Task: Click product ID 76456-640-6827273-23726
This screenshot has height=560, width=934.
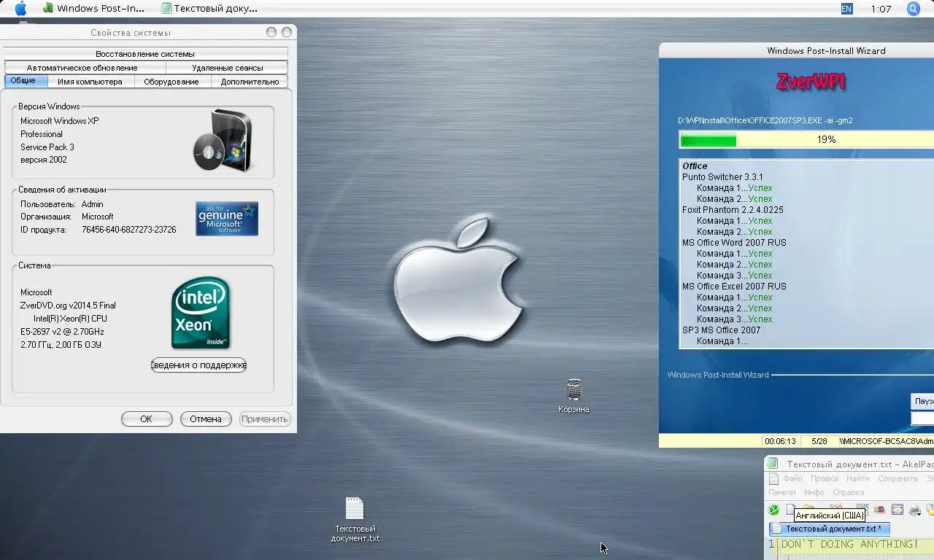Action: 128,230
